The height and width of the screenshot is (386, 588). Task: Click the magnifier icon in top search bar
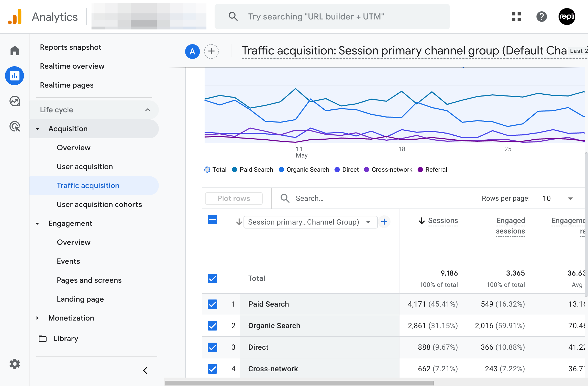coord(233,16)
